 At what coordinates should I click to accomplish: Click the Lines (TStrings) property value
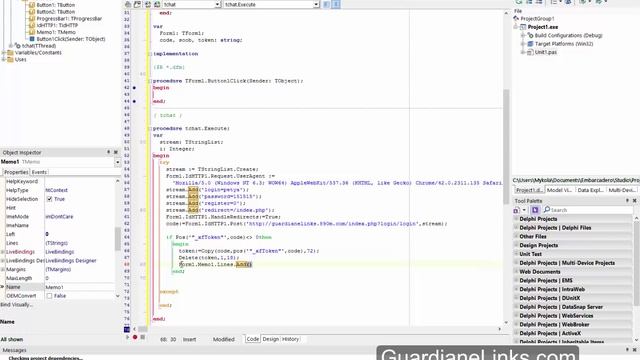tap(80, 243)
